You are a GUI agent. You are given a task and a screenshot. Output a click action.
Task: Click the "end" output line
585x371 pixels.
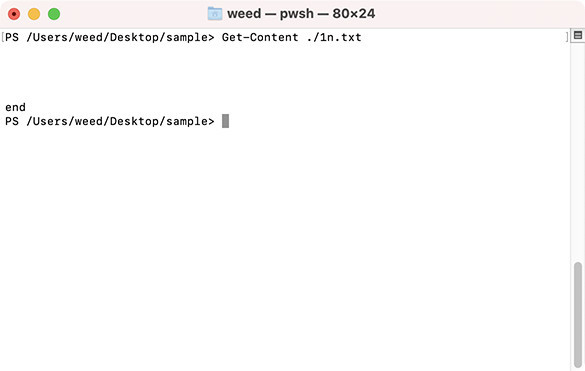click(15, 107)
